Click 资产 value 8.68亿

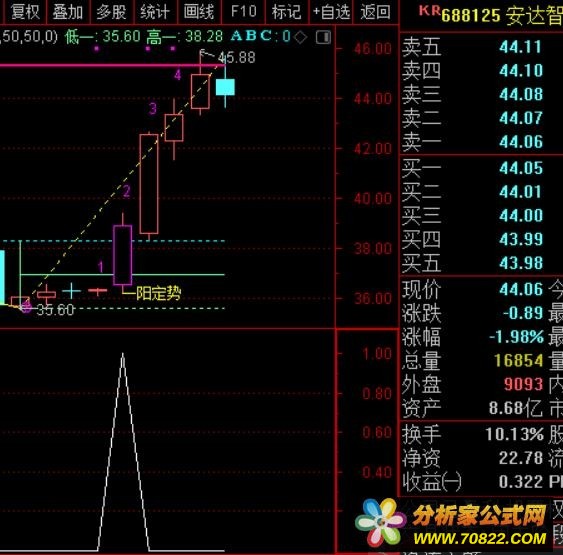516,408
